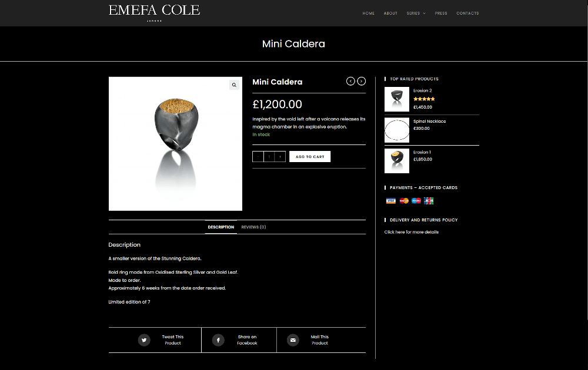Click the MasterCard icon
The width and height of the screenshot is (588, 370).
coord(404,201)
